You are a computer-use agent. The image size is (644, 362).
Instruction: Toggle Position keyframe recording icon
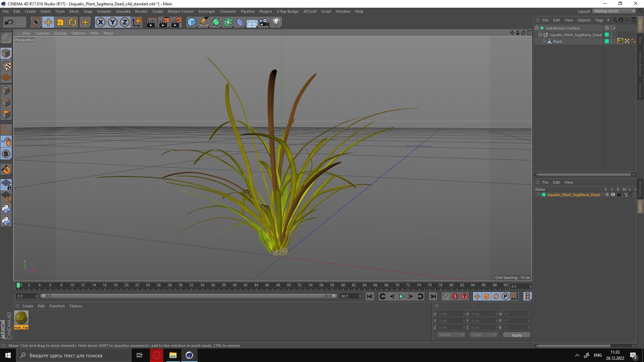pyautogui.click(x=477, y=296)
